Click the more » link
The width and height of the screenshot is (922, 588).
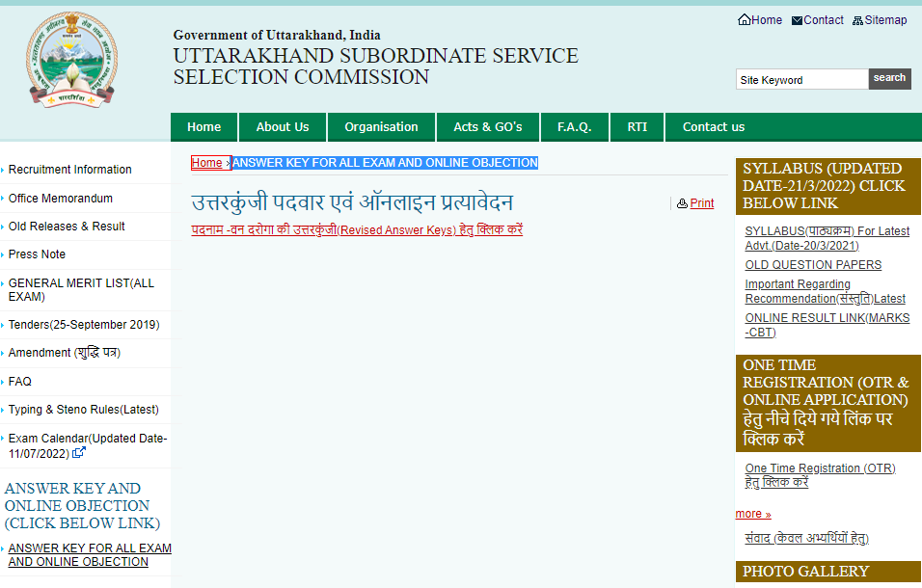tap(753, 514)
